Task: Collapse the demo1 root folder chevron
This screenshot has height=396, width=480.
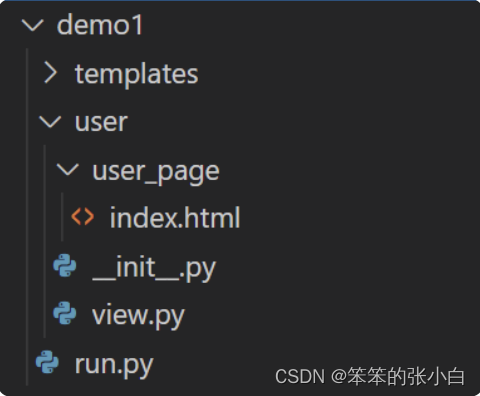Action: 33,25
